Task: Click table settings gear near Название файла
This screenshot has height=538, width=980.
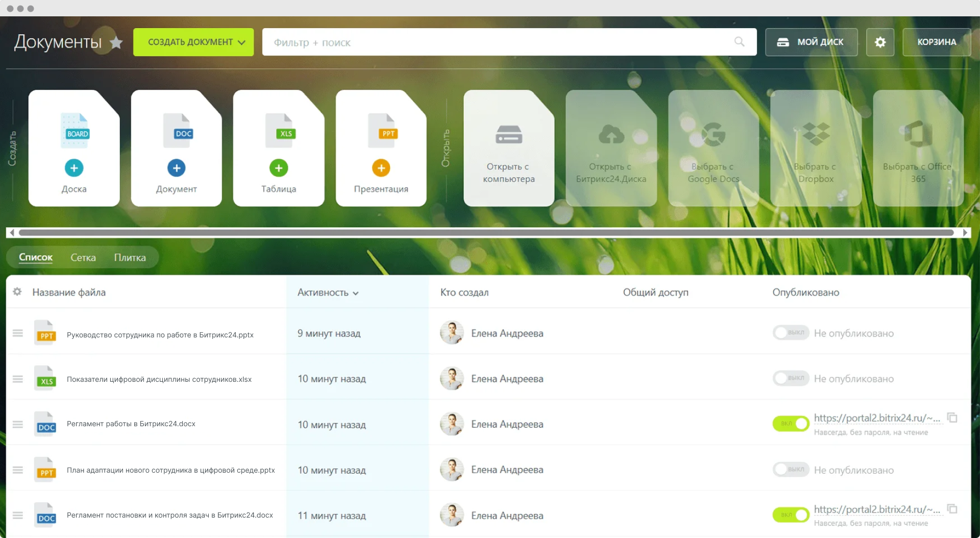Action: [17, 291]
